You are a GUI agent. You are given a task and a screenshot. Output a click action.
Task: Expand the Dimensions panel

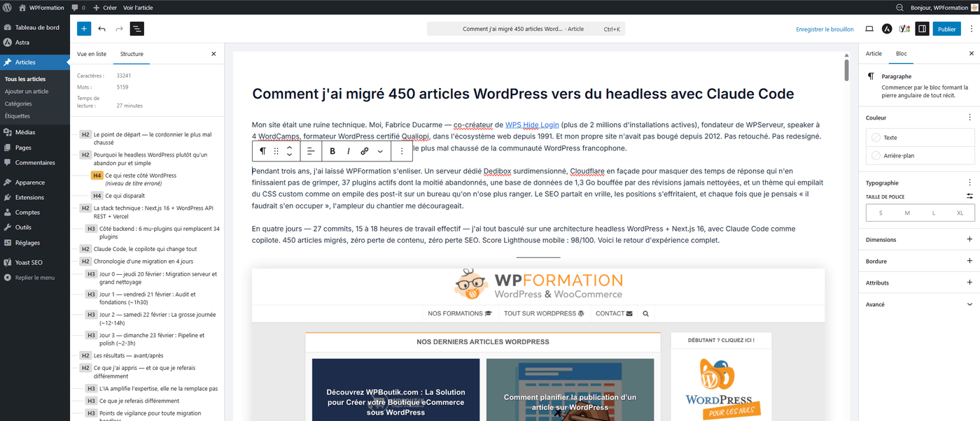(919, 239)
